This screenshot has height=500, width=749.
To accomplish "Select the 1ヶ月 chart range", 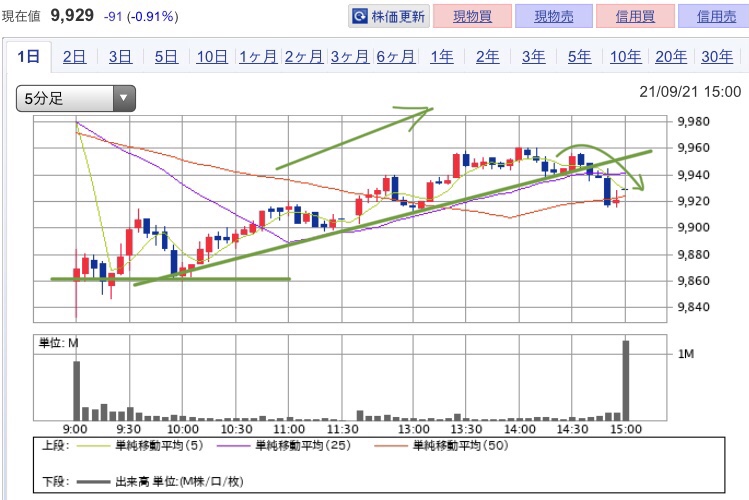I will (x=258, y=57).
